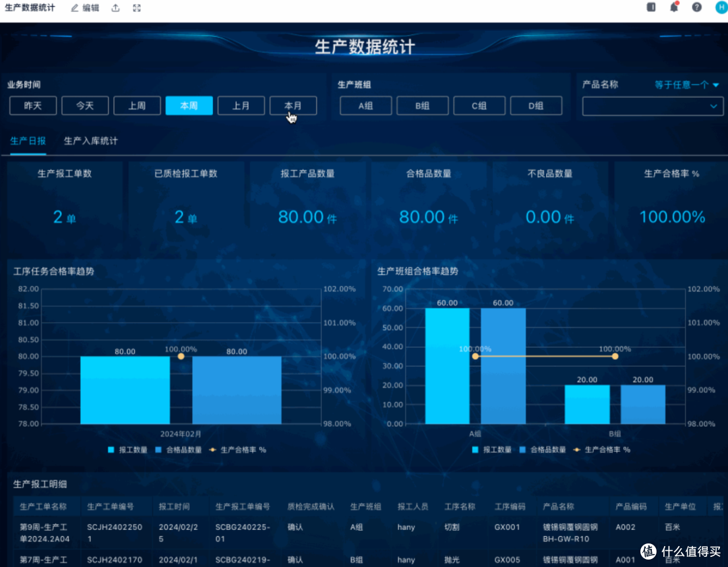Click the 抛光 process name cell

(452, 560)
